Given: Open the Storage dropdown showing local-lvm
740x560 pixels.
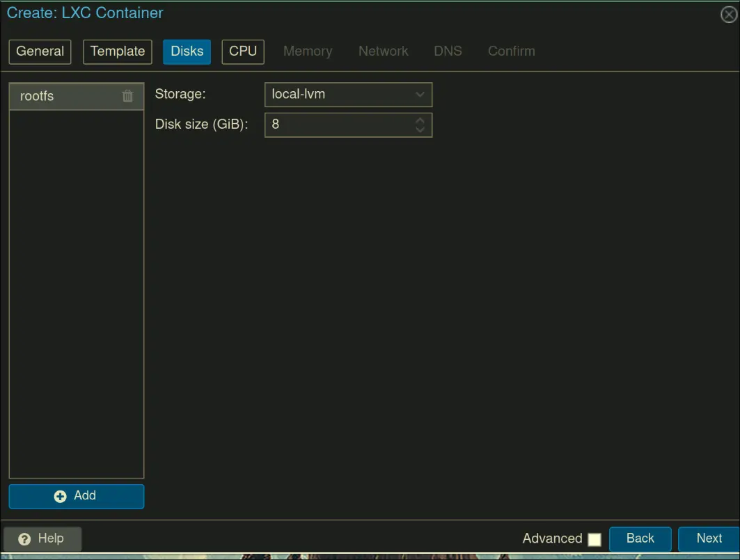Looking at the screenshot, I should tap(348, 95).
